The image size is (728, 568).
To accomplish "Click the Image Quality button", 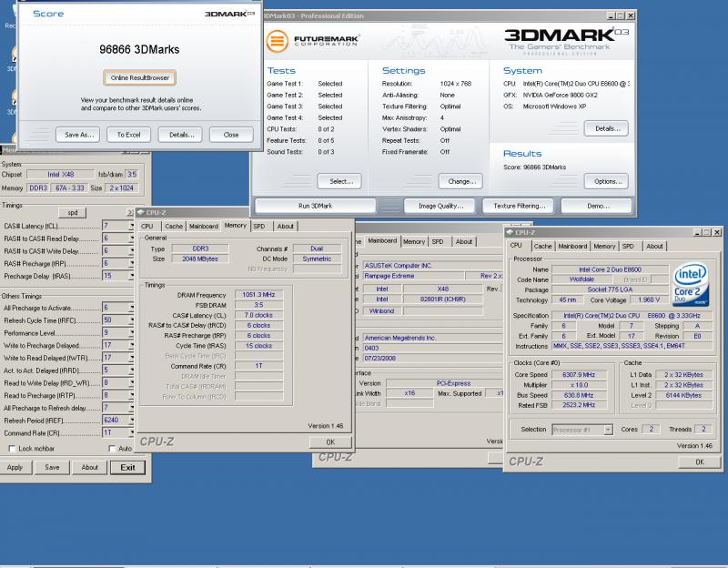I will 440,206.
